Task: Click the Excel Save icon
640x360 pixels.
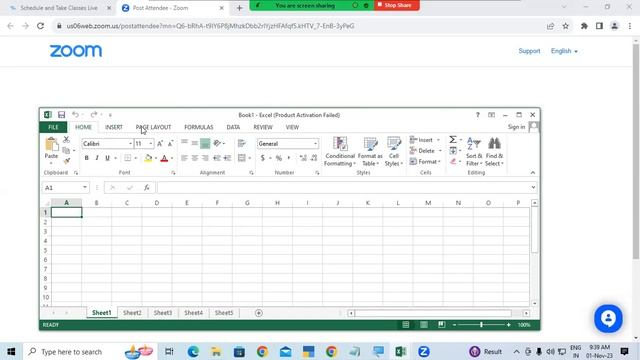Action: 61,115
